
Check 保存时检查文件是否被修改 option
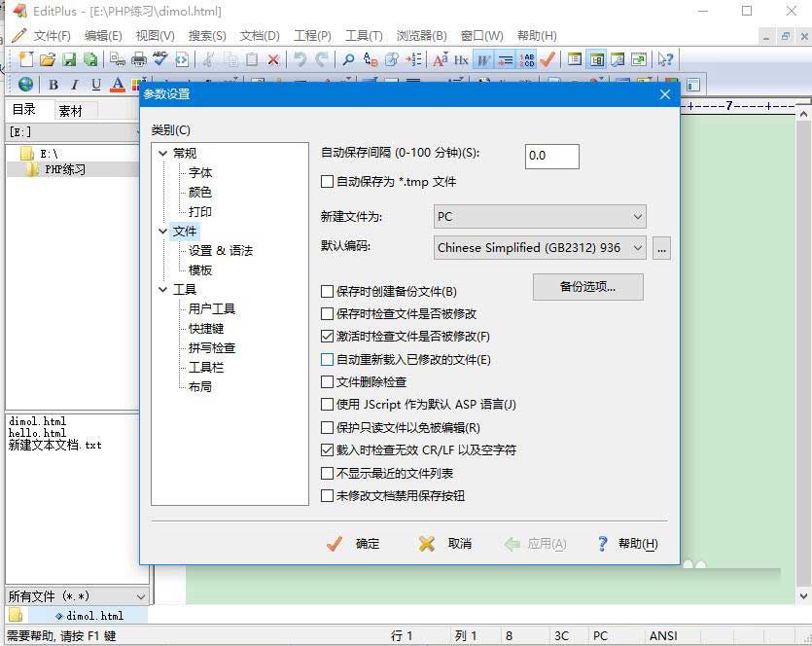click(327, 313)
